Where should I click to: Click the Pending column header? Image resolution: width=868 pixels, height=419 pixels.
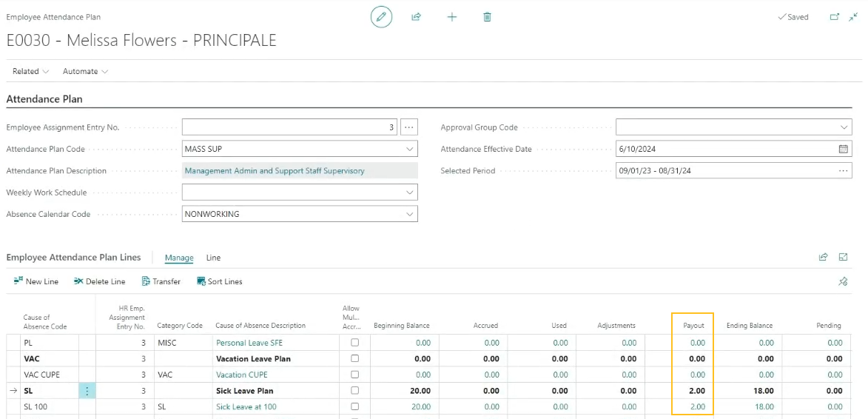coord(829,326)
